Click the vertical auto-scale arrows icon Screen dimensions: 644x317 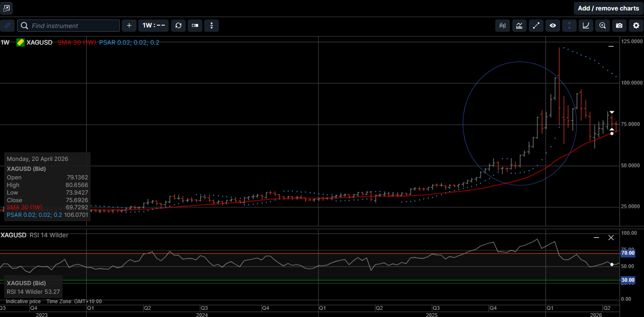(212, 26)
